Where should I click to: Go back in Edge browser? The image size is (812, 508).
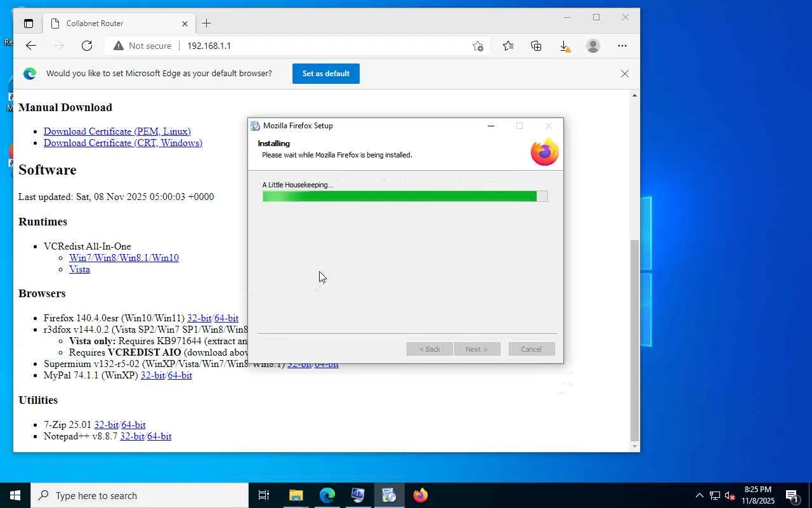[31, 46]
